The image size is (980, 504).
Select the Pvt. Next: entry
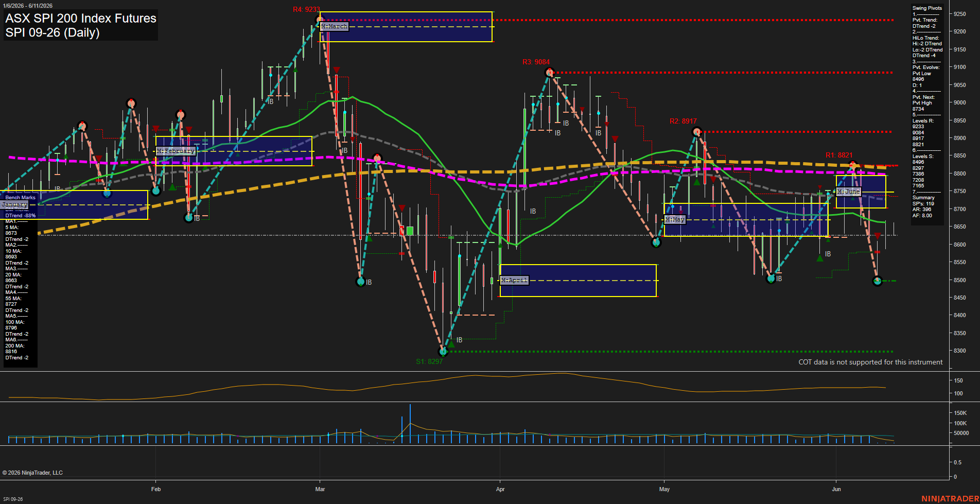[x=923, y=97]
